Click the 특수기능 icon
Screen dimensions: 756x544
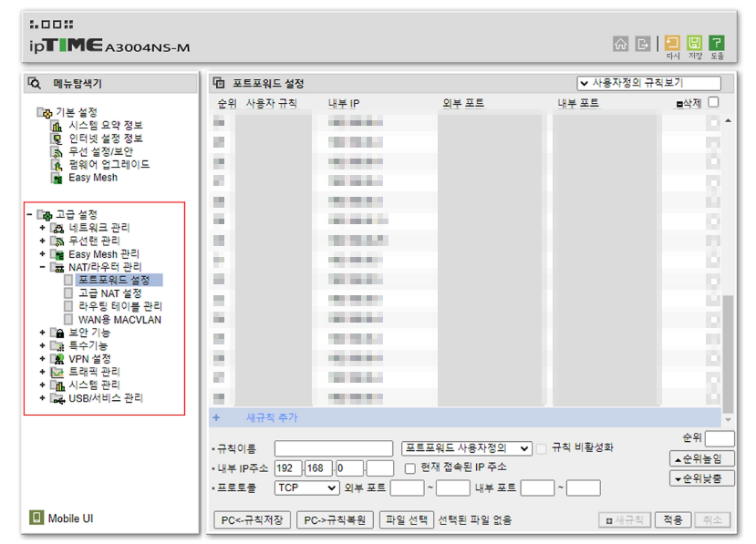(57, 346)
